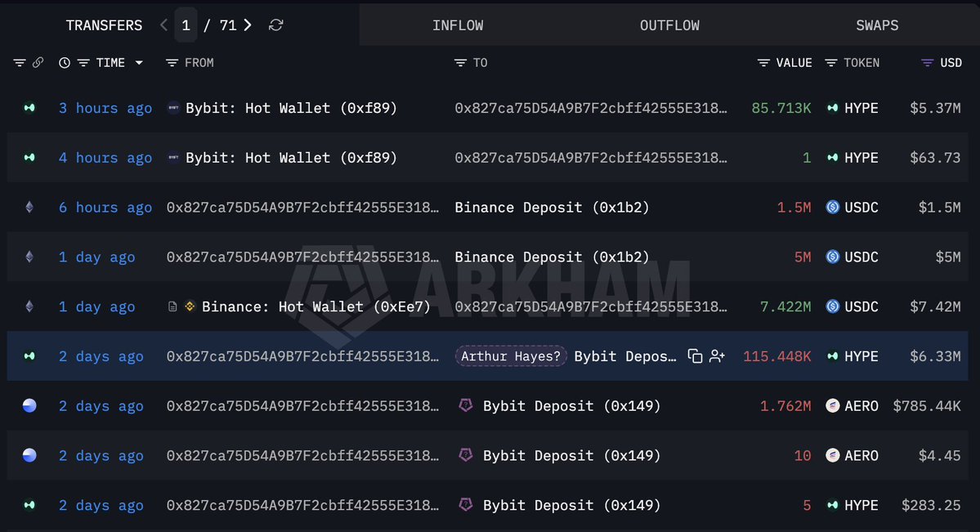
Task: Refresh the transfers list
Action: [275, 25]
